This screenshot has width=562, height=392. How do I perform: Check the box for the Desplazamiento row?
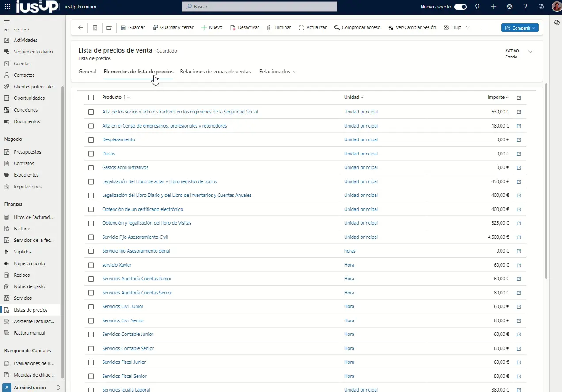click(x=91, y=140)
